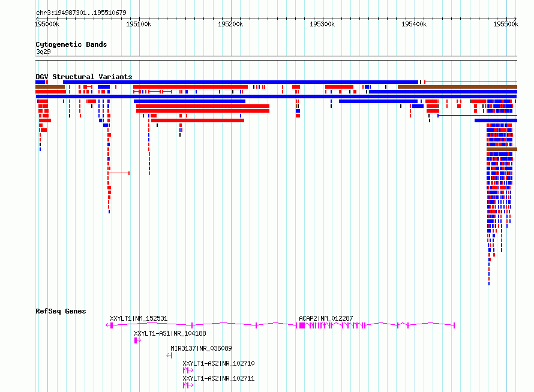This screenshot has height=392, width=534.
Task: Click the 195300k ruler label
Action: [322, 24]
